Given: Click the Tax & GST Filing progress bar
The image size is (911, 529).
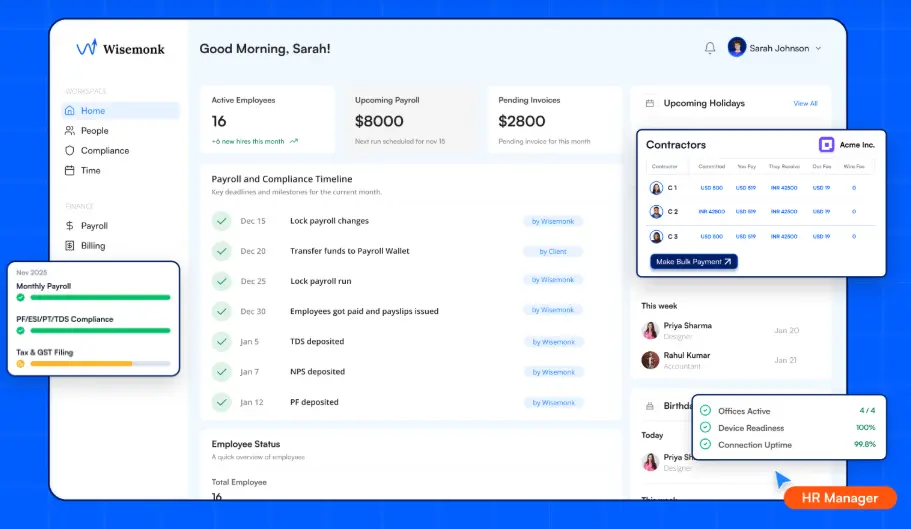Looking at the screenshot, I should coord(100,364).
